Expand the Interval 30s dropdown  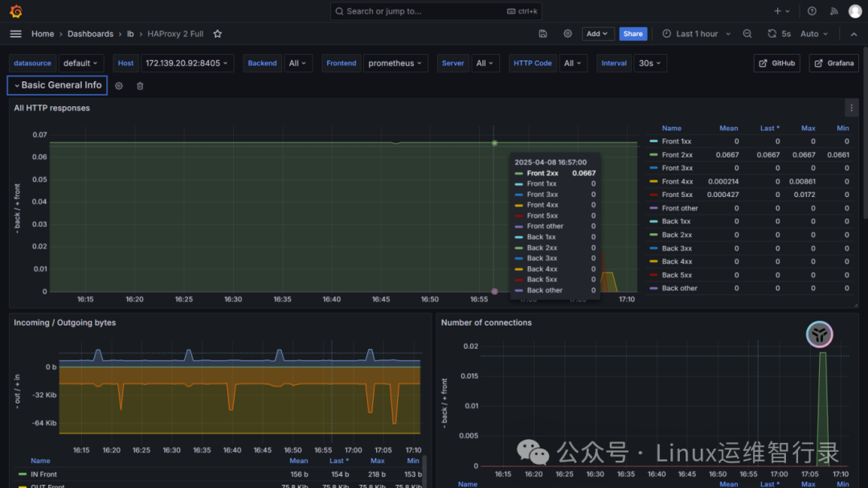click(649, 64)
